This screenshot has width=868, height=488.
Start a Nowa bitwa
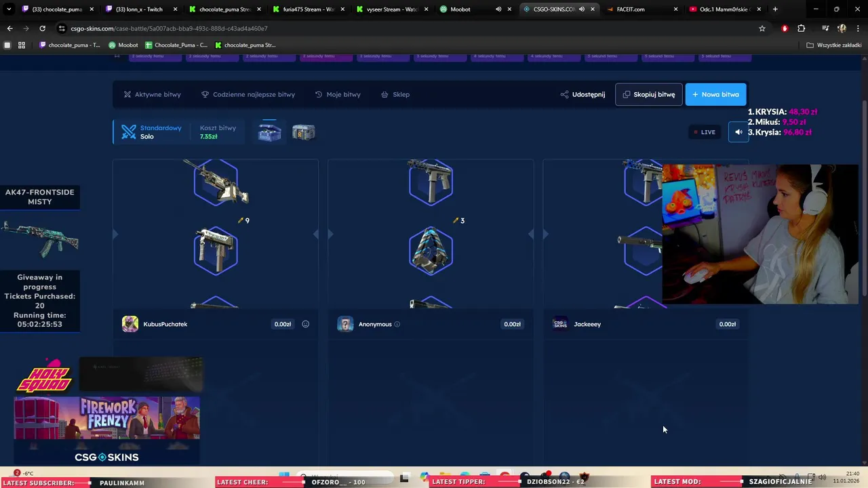[715, 94]
